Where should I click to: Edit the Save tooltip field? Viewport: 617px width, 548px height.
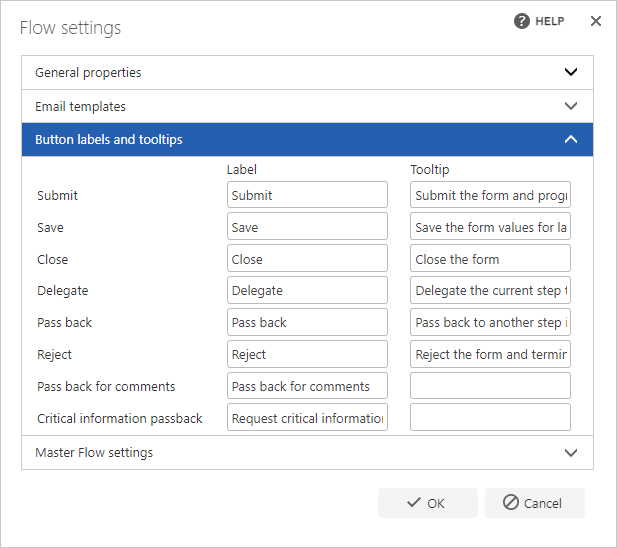tap(490, 227)
